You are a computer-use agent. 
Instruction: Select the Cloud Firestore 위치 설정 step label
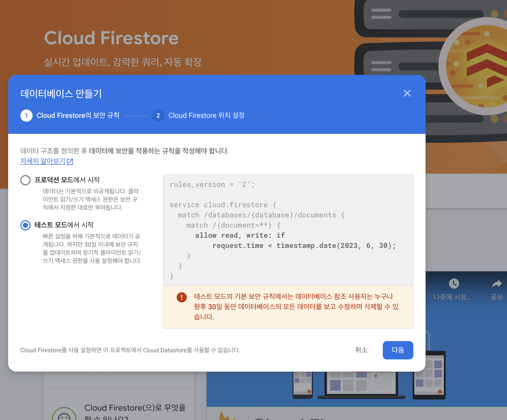(x=206, y=116)
